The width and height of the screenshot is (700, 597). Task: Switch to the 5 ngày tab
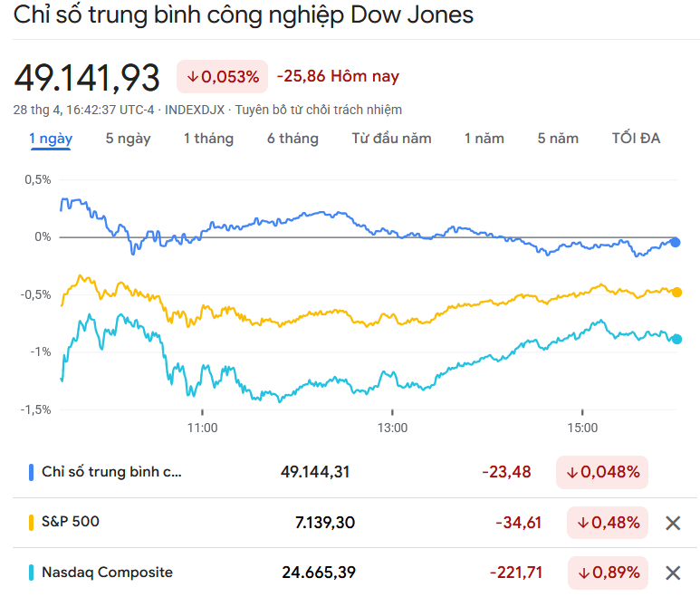tap(128, 139)
